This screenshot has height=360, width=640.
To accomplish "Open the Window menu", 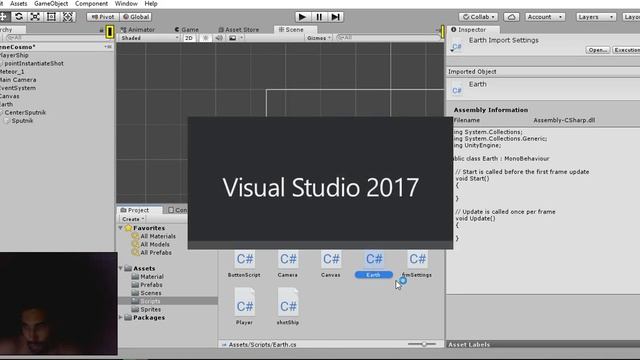I will click(126, 4).
